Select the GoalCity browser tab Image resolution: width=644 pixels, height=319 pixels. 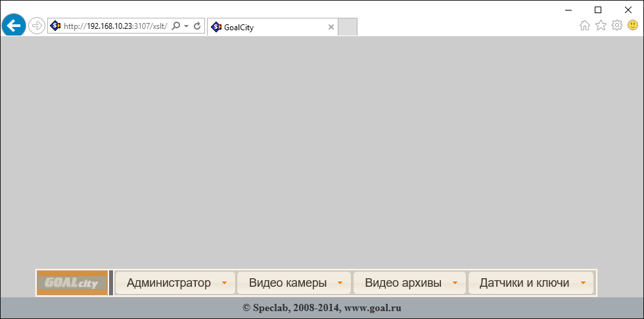pyautogui.click(x=272, y=27)
